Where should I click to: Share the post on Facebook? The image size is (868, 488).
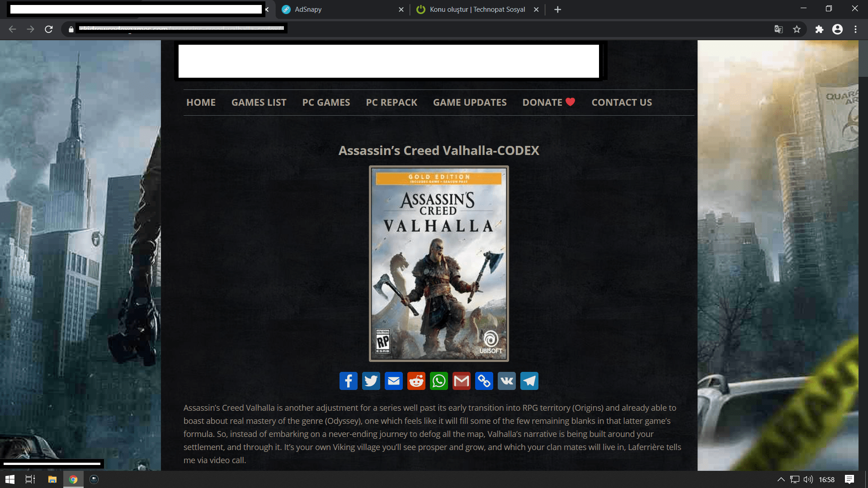click(348, 381)
